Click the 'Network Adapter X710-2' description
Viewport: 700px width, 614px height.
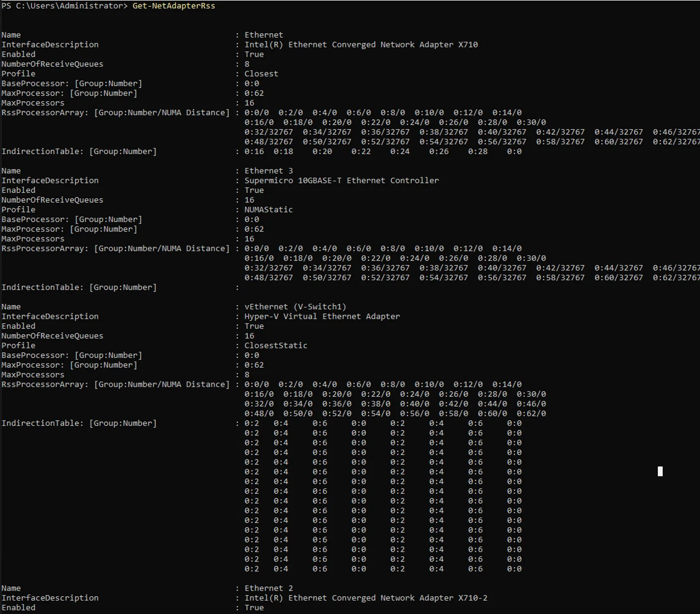tap(365, 598)
